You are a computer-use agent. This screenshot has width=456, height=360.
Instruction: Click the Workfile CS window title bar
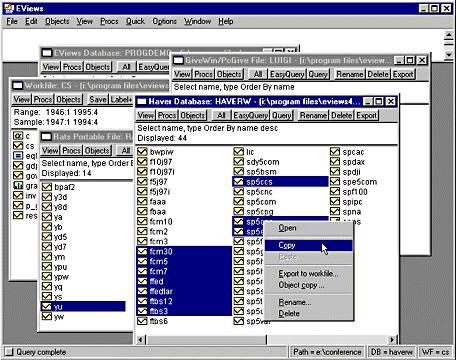tap(90, 86)
